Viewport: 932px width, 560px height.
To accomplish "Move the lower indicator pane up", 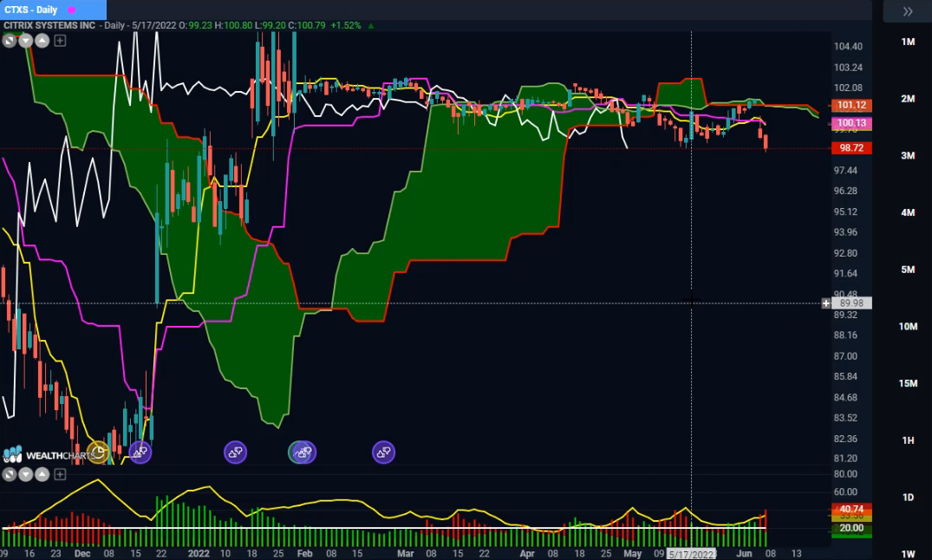I will (x=42, y=474).
